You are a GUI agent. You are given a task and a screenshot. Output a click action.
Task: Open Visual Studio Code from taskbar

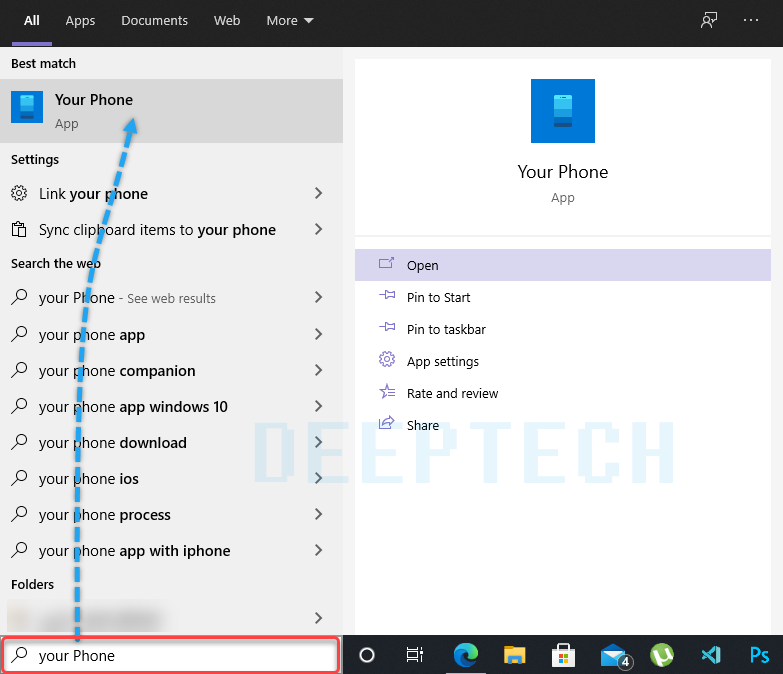click(x=711, y=655)
